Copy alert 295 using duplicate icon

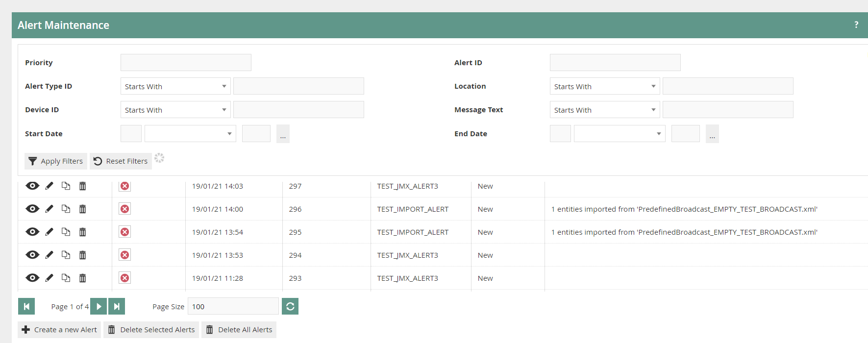point(66,232)
